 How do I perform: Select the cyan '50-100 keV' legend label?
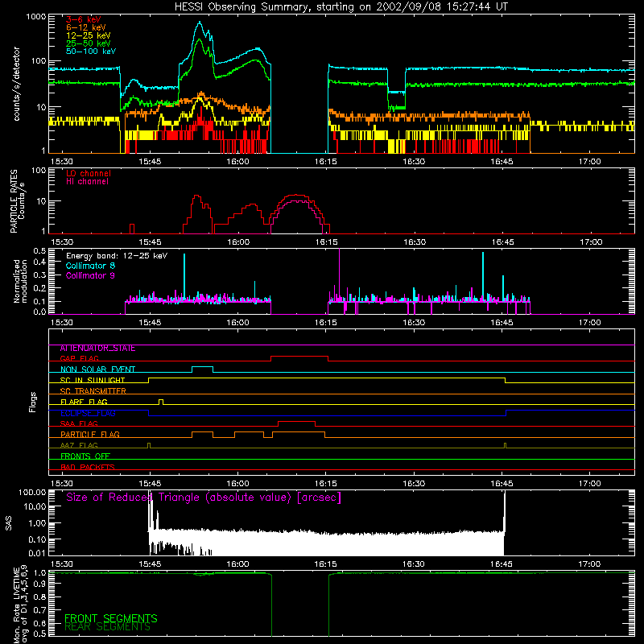tap(91, 52)
